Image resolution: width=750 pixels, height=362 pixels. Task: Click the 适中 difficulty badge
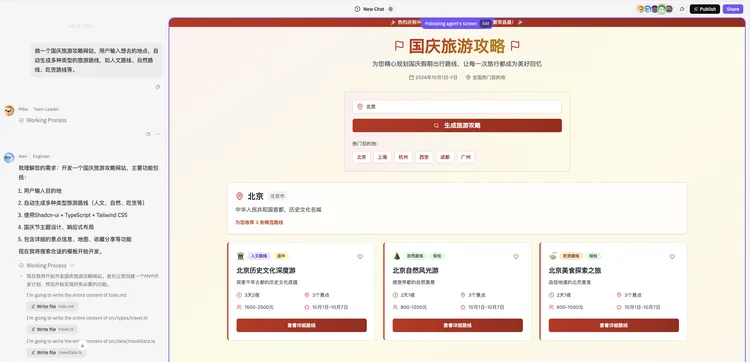(281, 256)
